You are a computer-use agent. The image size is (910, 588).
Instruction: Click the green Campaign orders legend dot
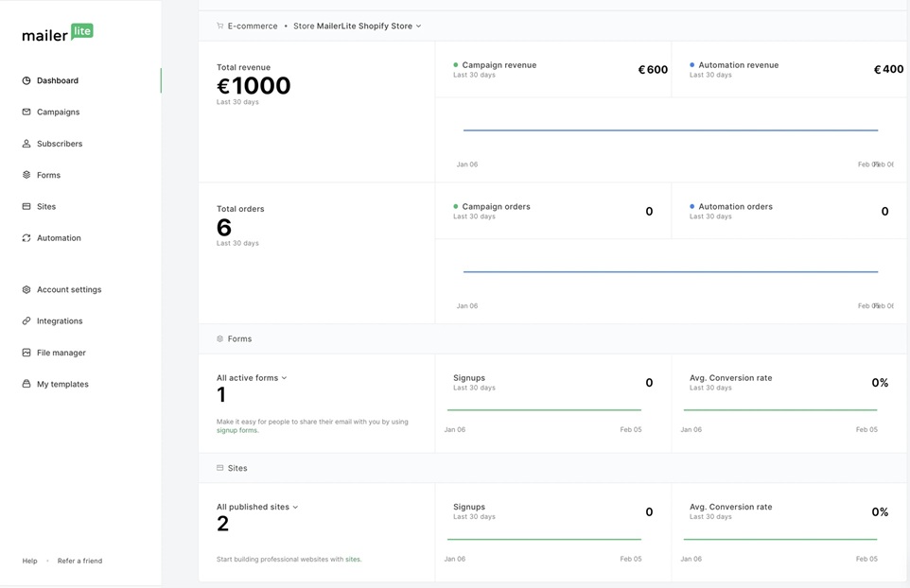point(456,206)
